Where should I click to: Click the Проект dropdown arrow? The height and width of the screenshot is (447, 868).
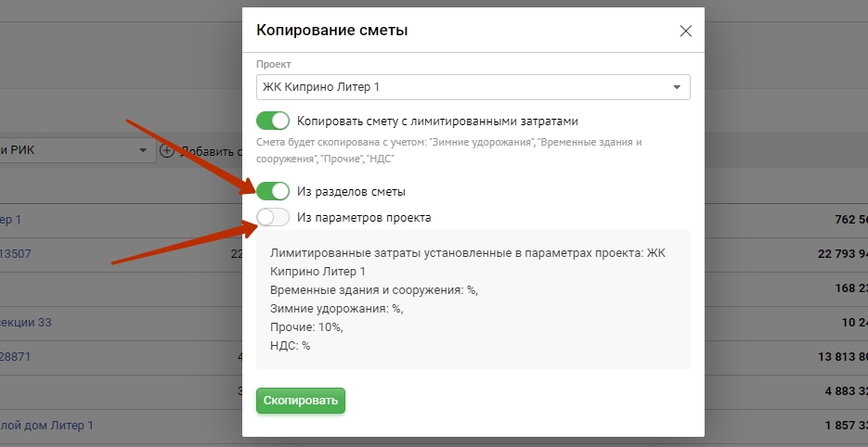tap(676, 87)
